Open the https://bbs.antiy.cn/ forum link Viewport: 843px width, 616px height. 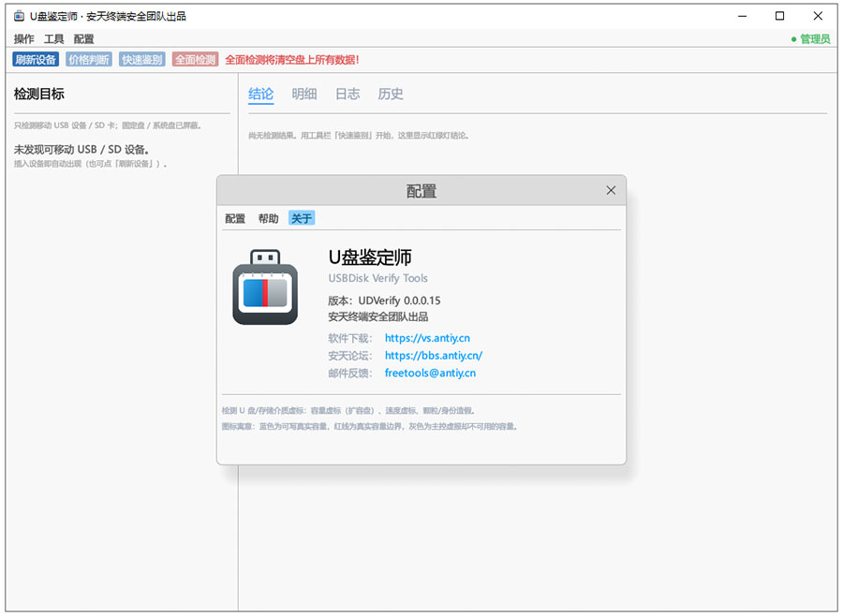point(434,356)
